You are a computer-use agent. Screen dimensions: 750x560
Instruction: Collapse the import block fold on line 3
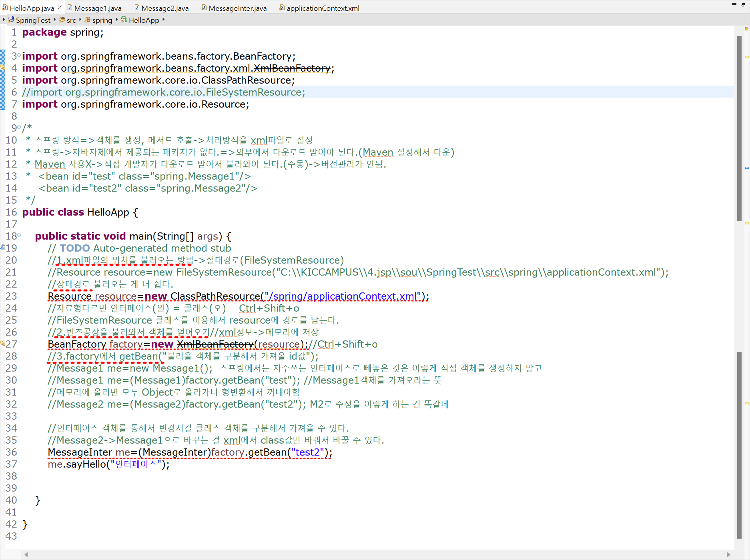[x=19, y=55]
